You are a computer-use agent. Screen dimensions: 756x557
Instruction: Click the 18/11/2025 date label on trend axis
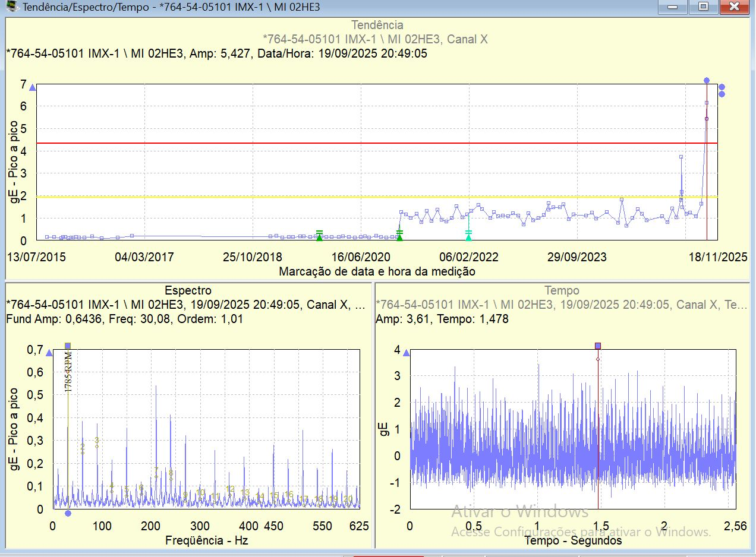(x=717, y=257)
